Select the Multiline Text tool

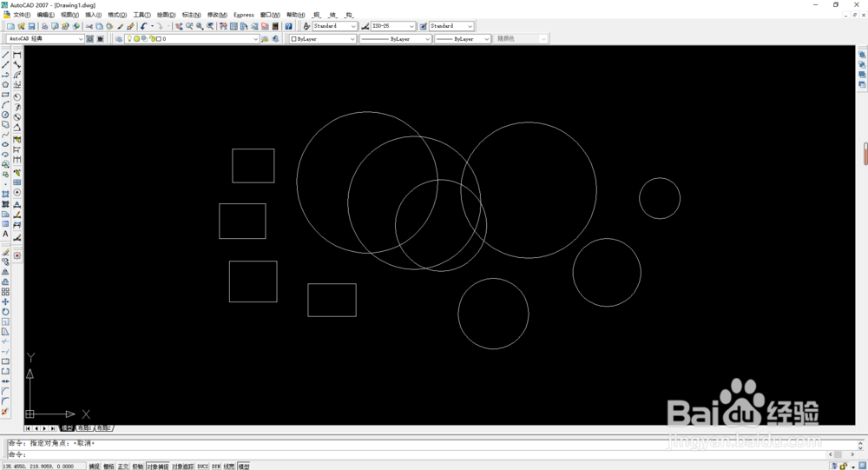coord(5,234)
